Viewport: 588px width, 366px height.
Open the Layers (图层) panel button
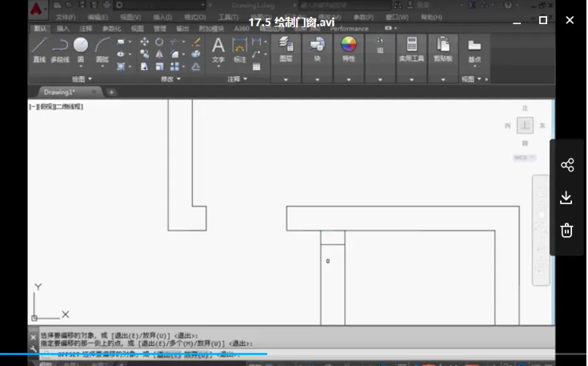pyautogui.click(x=286, y=49)
